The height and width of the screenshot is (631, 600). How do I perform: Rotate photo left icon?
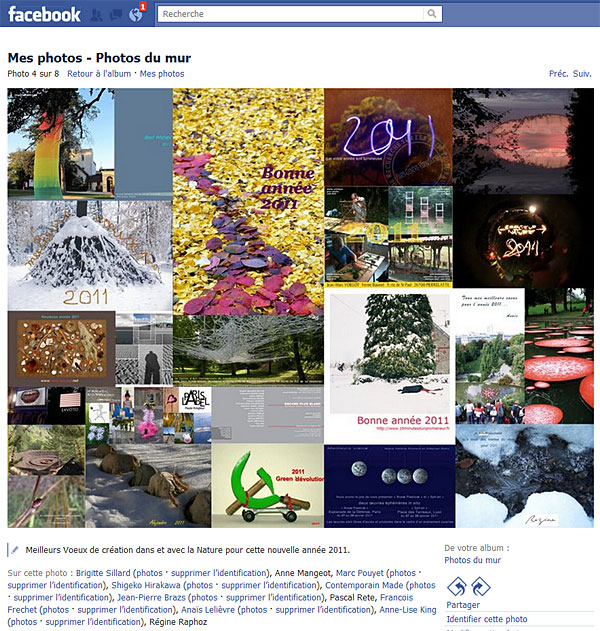457,586
